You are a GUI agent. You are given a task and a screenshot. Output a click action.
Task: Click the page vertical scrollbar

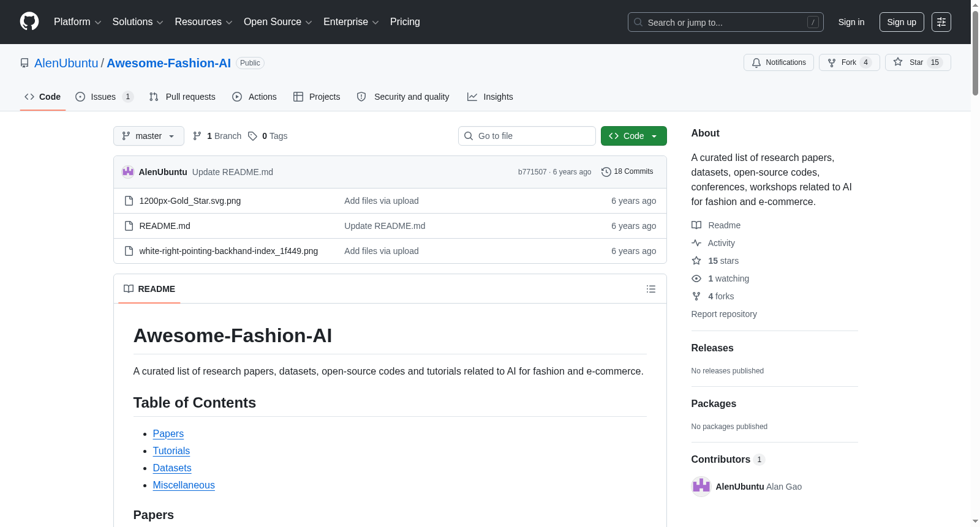click(975, 263)
